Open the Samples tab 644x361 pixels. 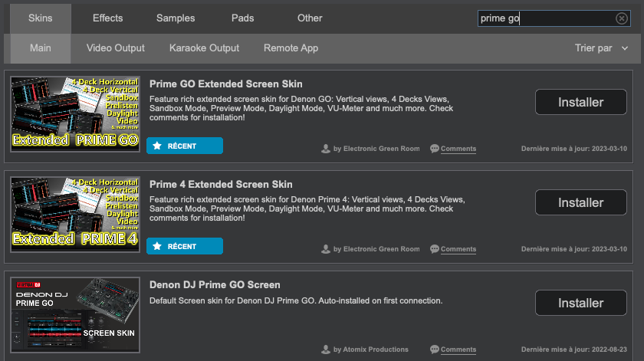click(x=176, y=18)
